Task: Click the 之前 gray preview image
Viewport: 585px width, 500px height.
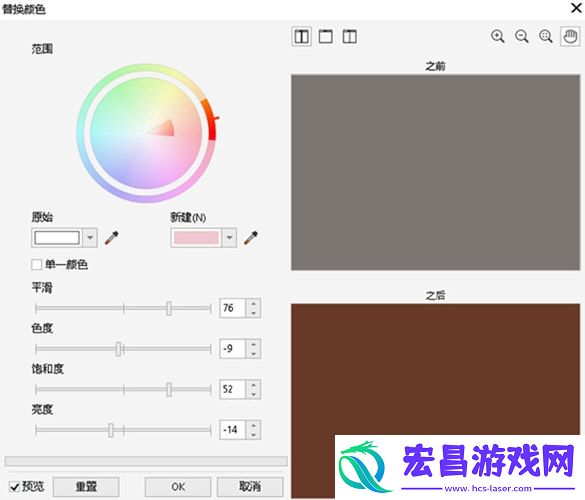Action: tap(435, 172)
